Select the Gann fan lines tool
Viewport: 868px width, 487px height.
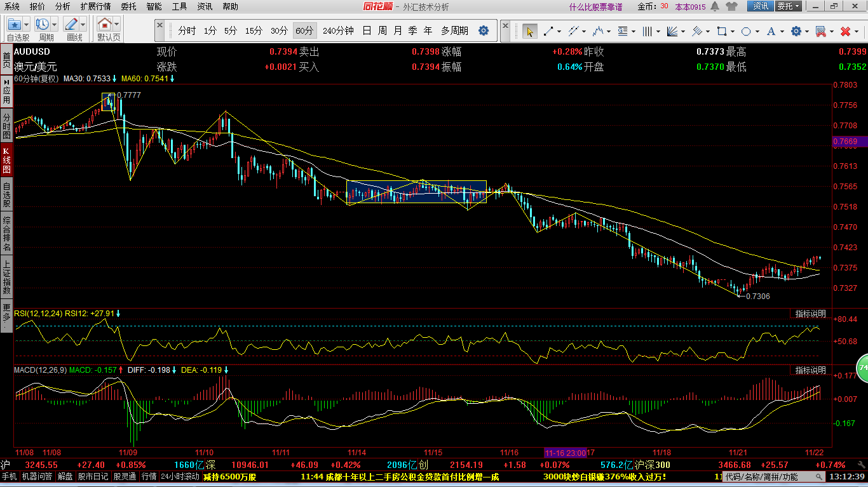pos(673,31)
